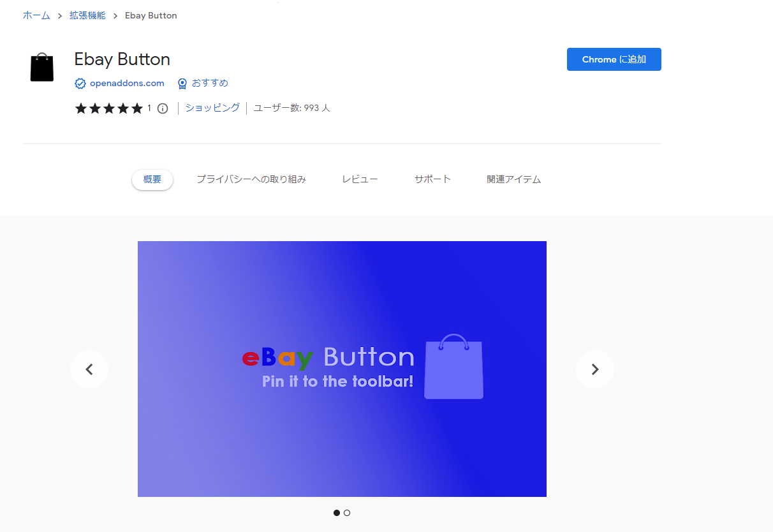Image resolution: width=773 pixels, height=532 pixels.
Task: Click the five-star rating icons
Action: coord(108,108)
